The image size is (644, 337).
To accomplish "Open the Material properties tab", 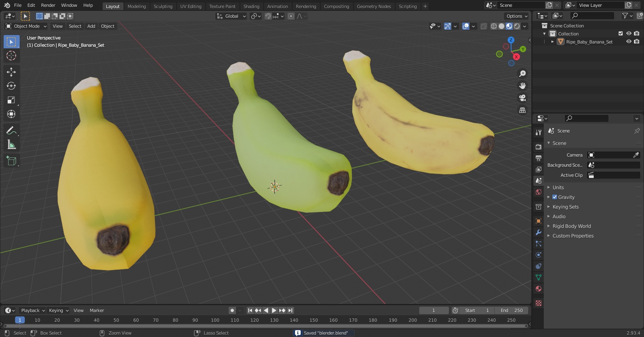I will click(538, 289).
